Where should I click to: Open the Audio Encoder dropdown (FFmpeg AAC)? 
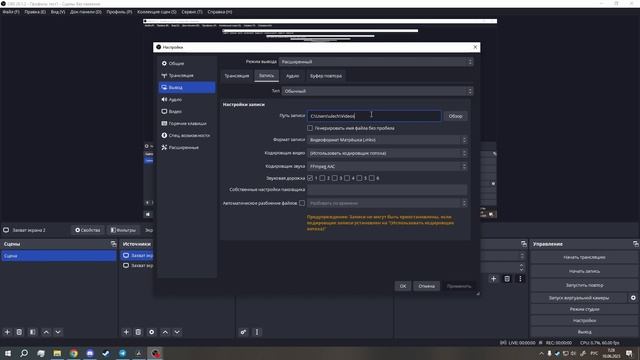[387, 167]
